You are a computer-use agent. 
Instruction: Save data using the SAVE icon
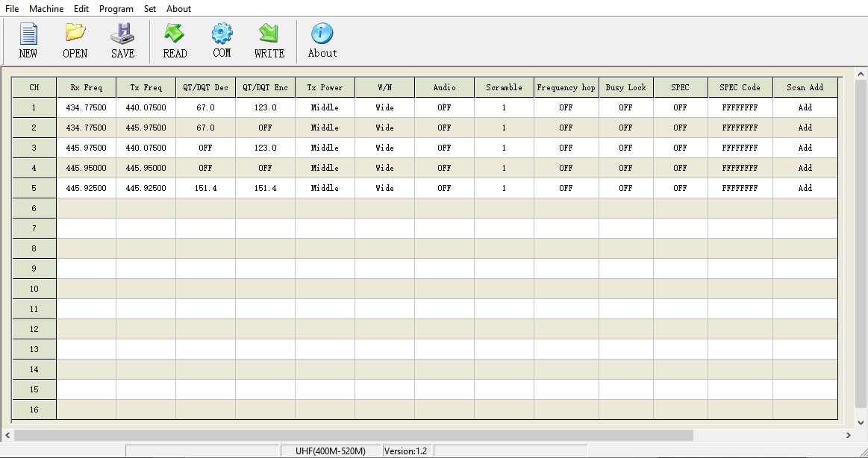[x=122, y=41]
